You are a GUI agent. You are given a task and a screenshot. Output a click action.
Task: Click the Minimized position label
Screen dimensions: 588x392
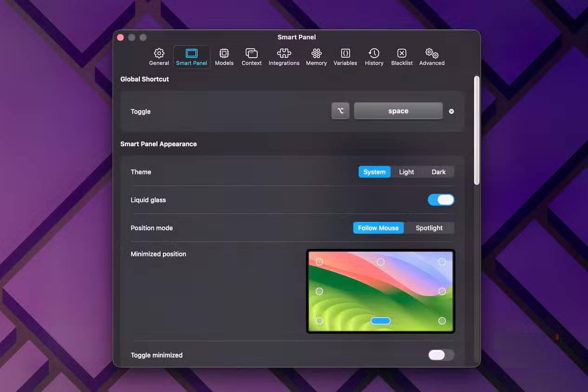point(158,254)
